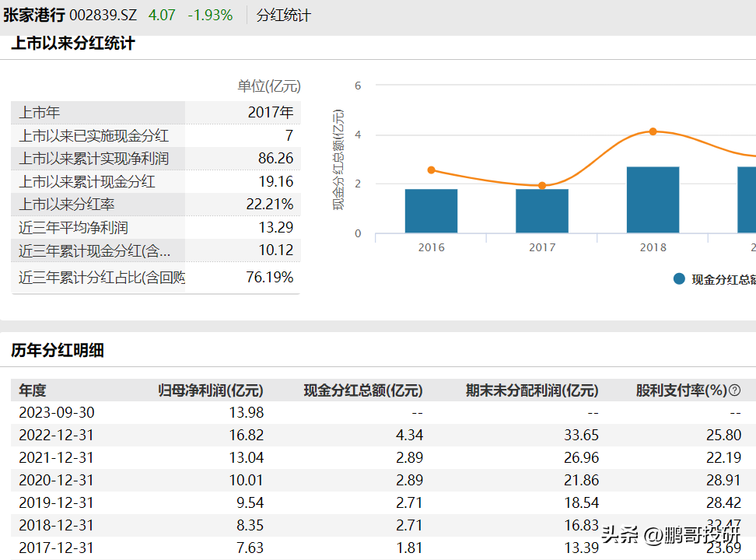Viewport: 756px width, 560px height.
Task: Click the help icon beside 股利支付率(%)
Action: pos(734,390)
